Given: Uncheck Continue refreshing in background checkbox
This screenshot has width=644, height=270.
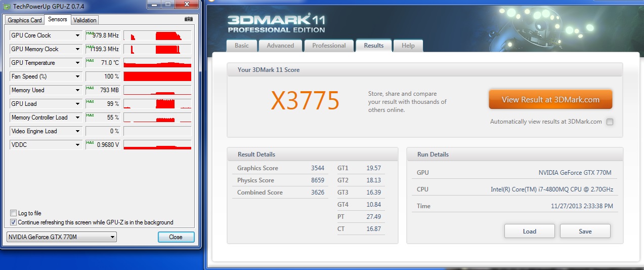Looking at the screenshot, I should point(14,222).
